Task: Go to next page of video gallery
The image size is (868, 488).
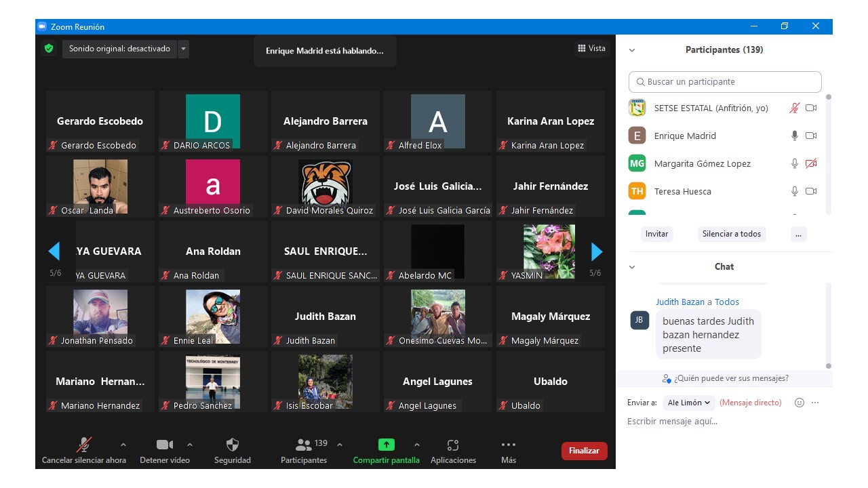Action: pos(597,252)
